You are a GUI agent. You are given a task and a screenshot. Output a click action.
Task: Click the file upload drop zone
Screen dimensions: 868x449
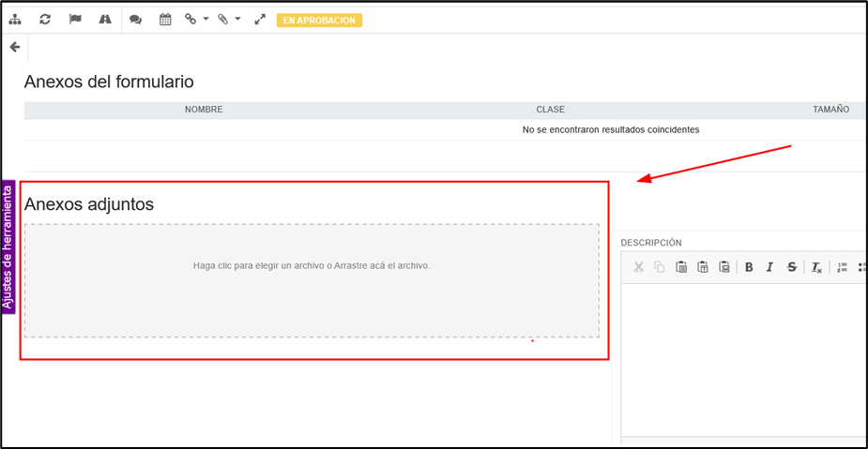(312, 280)
